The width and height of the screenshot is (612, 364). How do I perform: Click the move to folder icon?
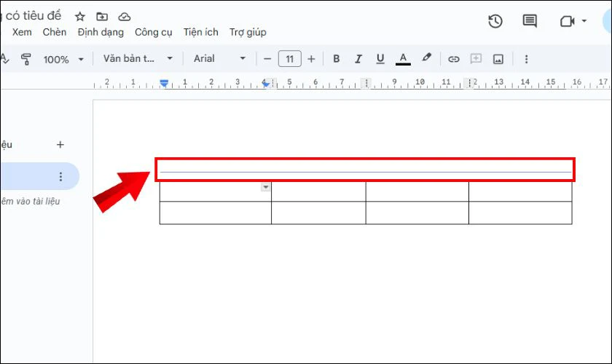(x=102, y=17)
